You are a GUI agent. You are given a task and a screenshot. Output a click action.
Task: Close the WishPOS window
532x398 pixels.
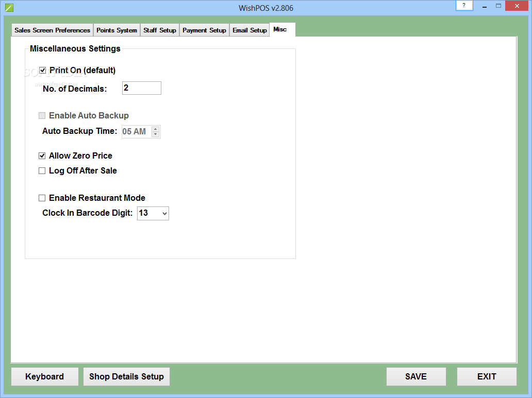[x=517, y=6]
